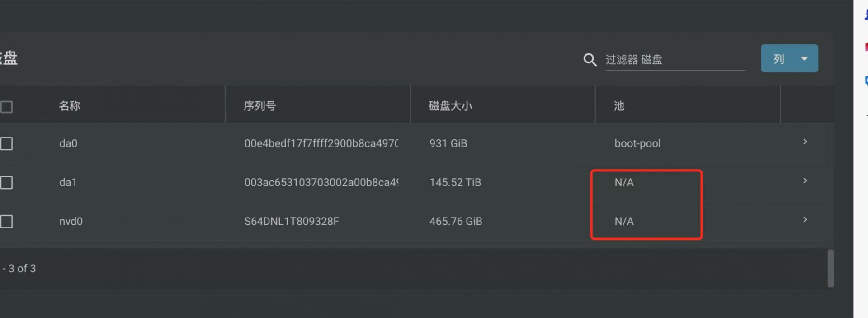
Task: Expand the da0 row chevron
Action: click(805, 142)
